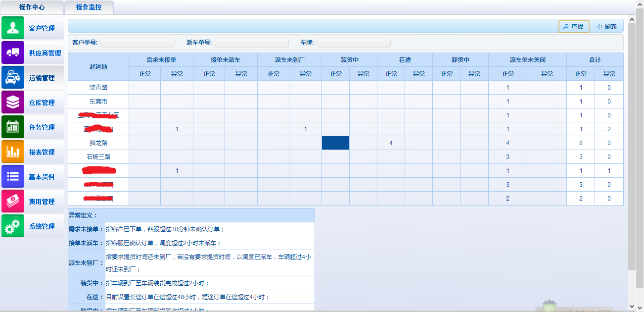This screenshot has height=312, width=644.
Task: Click the 刷新 refresh button
Action: coord(607,27)
